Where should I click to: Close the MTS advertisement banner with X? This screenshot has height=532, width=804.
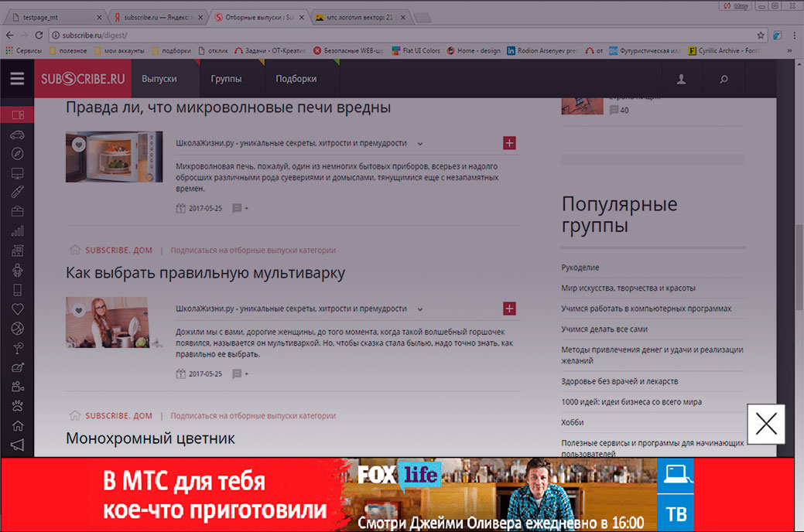click(x=766, y=424)
